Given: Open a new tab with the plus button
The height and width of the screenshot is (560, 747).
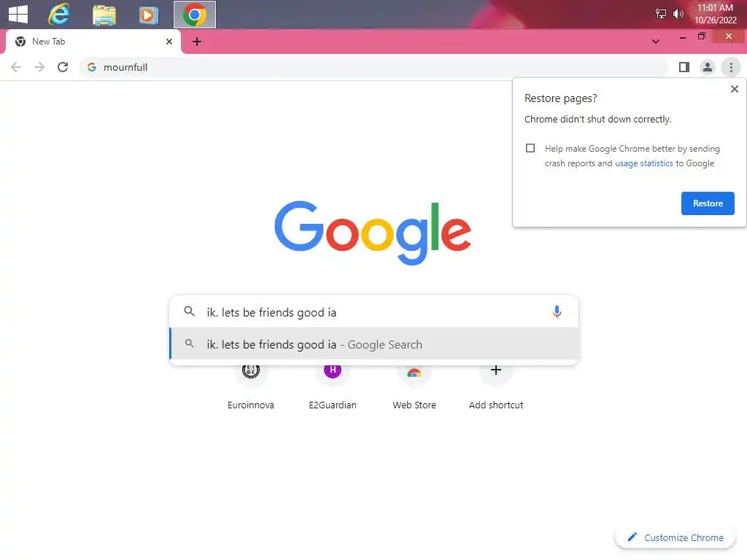Looking at the screenshot, I should tap(197, 42).
